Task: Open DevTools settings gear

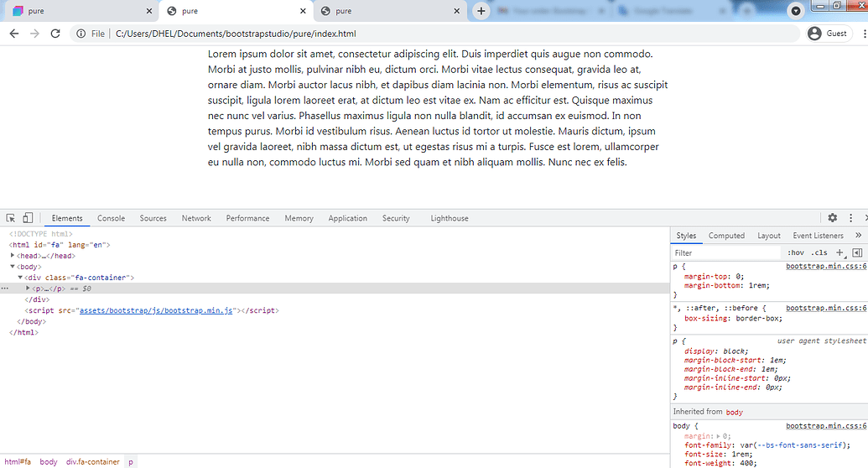Action: click(833, 218)
